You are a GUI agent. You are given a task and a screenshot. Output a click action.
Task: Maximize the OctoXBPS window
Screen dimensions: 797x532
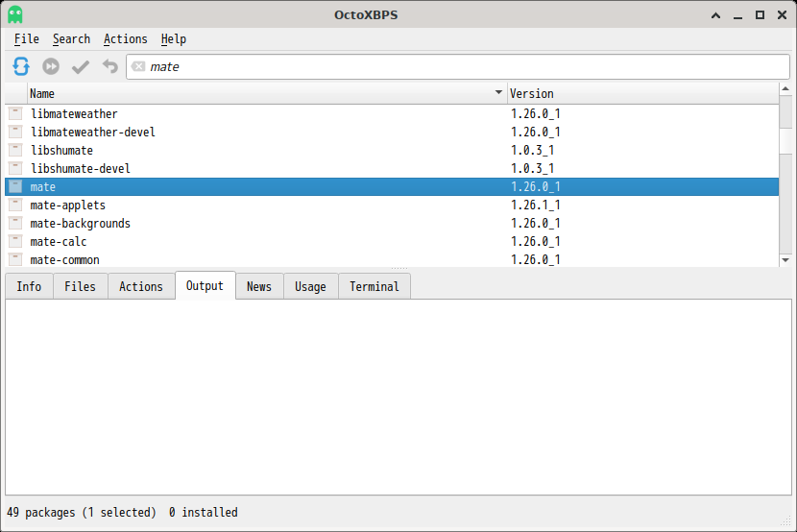tap(760, 15)
